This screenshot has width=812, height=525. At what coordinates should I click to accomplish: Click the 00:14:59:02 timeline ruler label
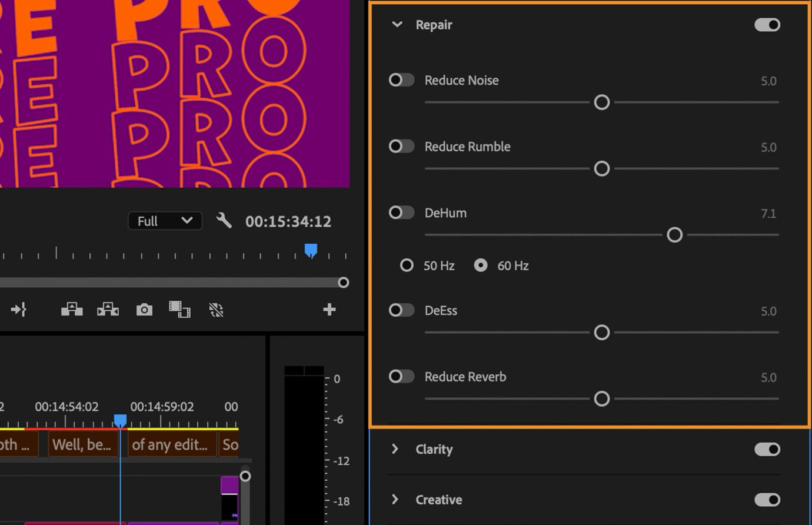(x=162, y=407)
